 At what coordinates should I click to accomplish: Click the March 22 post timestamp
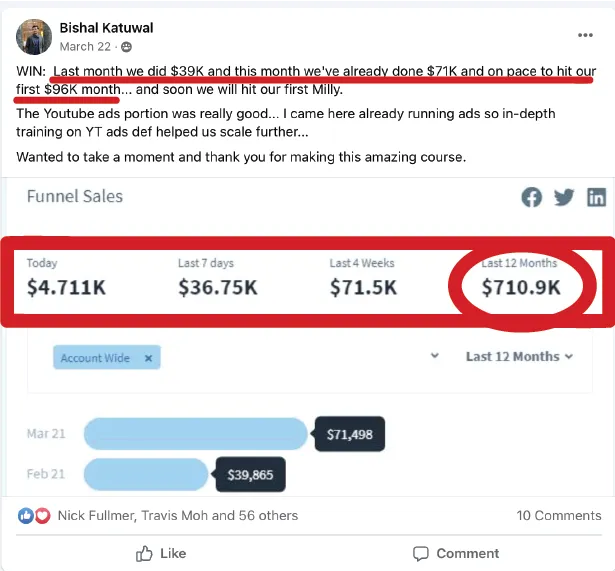[x=86, y=47]
